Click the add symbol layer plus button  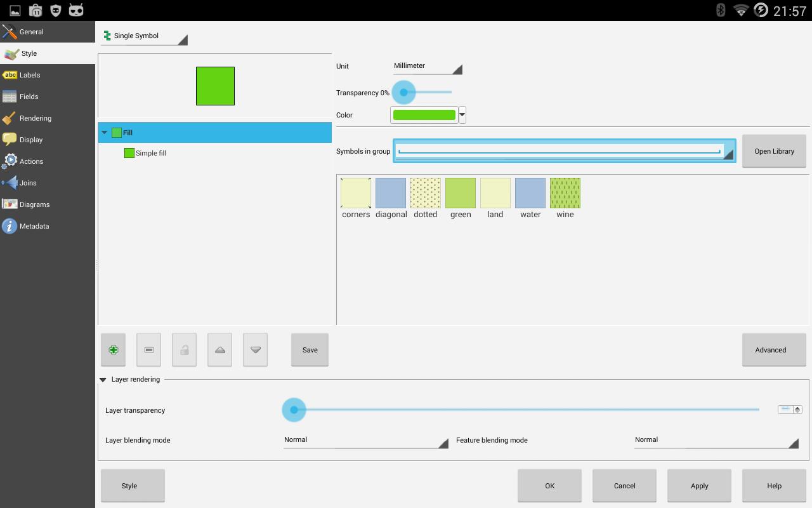point(114,350)
